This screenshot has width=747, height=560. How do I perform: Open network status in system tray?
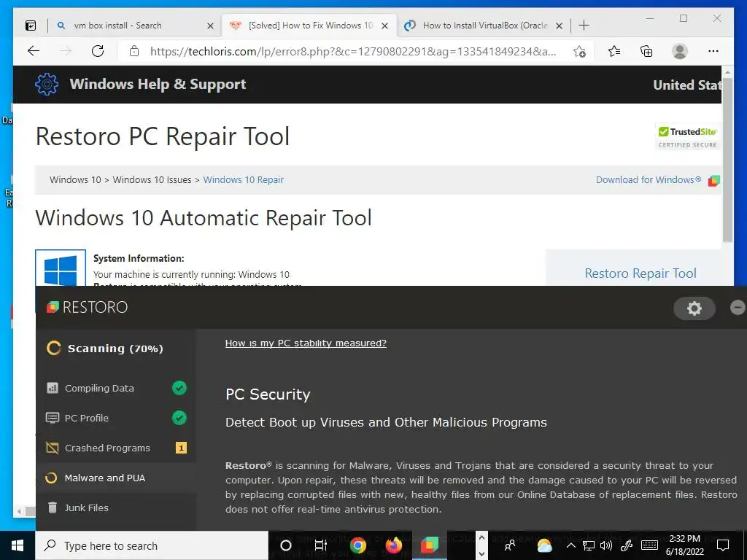589,545
